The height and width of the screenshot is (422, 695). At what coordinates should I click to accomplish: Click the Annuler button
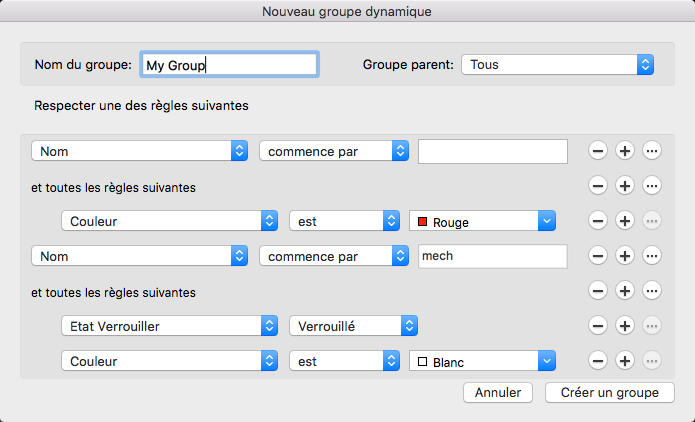pyautogui.click(x=498, y=393)
